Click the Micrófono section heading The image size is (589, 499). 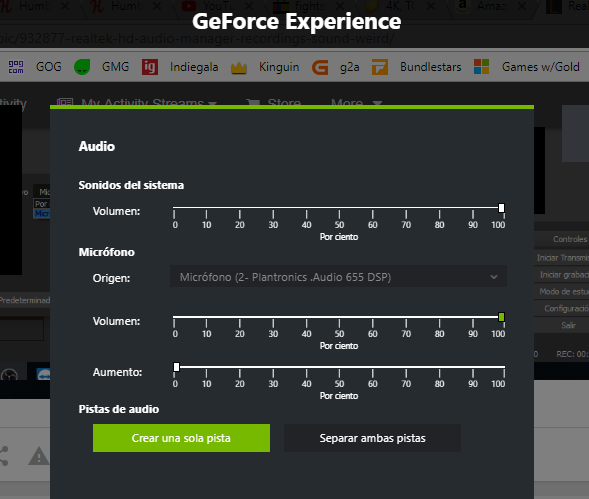pyautogui.click(x=107, y=252)
